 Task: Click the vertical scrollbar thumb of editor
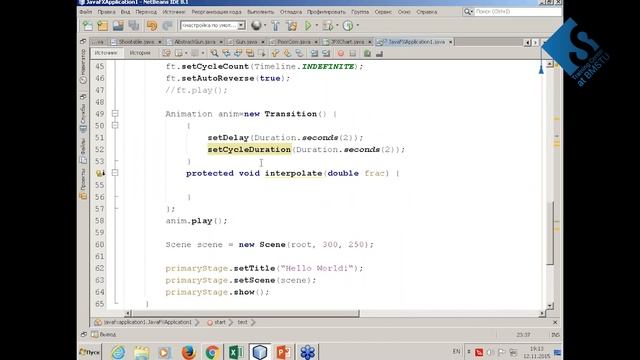pos(550,233)
